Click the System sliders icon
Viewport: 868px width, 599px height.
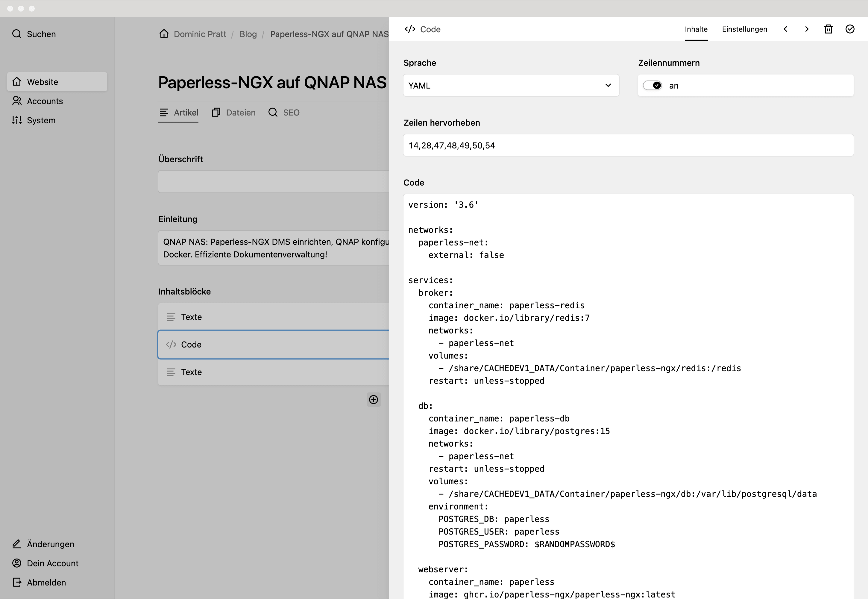[16, 120]
